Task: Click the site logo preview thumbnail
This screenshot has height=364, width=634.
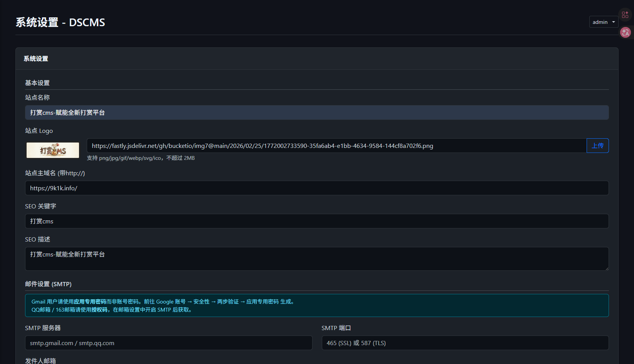Action: click(x=53, y=150)
